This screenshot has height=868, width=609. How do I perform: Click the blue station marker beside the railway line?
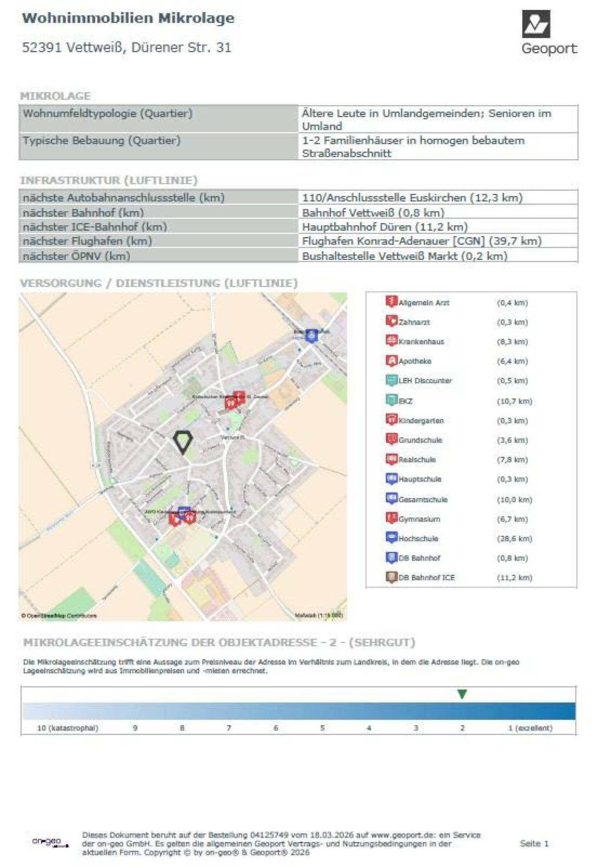pyautogui.click(x=311, y=336)
